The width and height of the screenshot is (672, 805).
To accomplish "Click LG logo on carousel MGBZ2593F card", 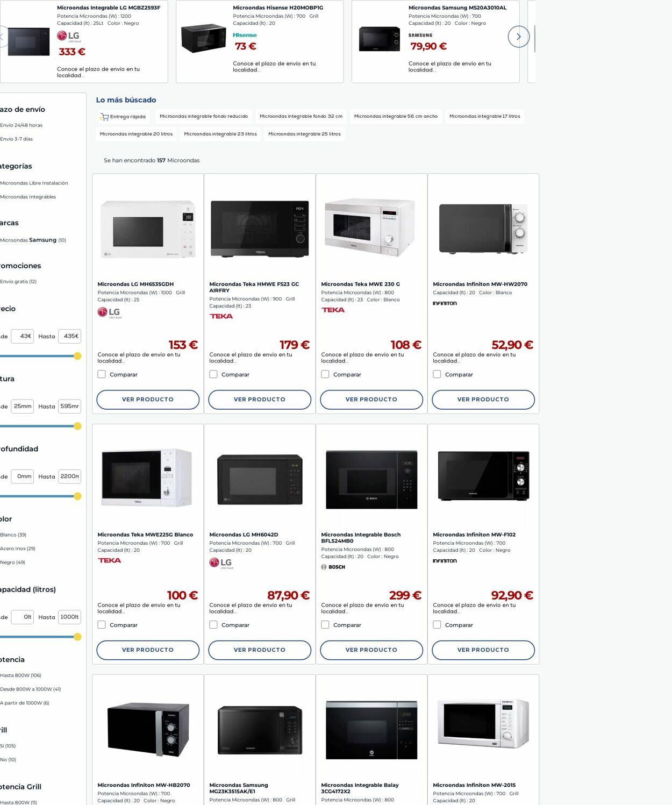I will (x=69, y=37).
